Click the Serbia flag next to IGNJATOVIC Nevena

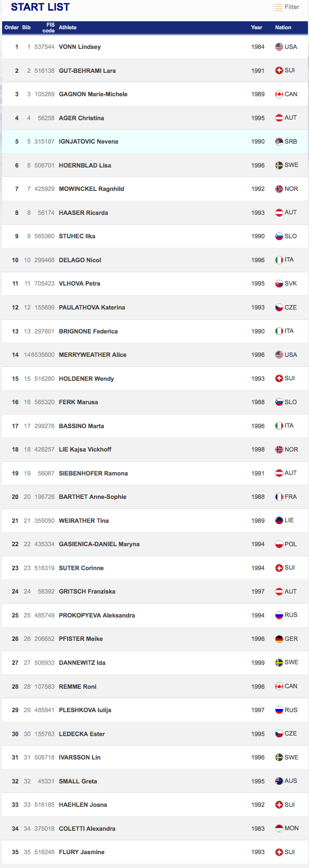[279, 141]
